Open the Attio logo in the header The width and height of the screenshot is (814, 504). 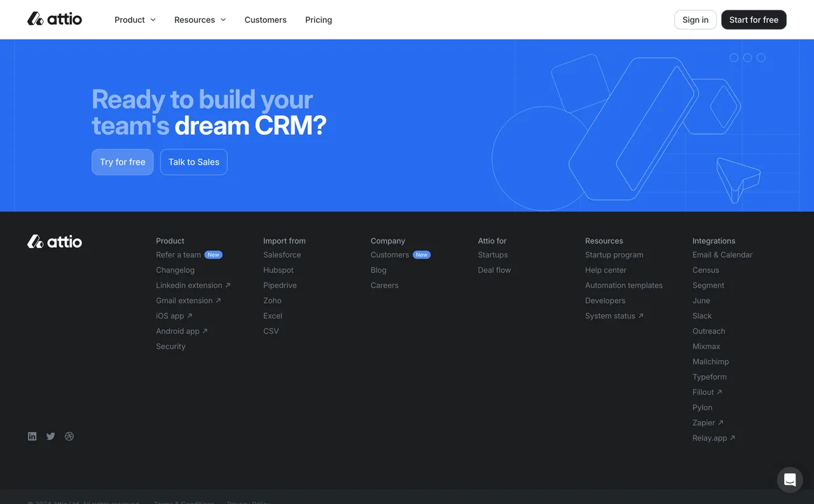[x=55, y=19]
